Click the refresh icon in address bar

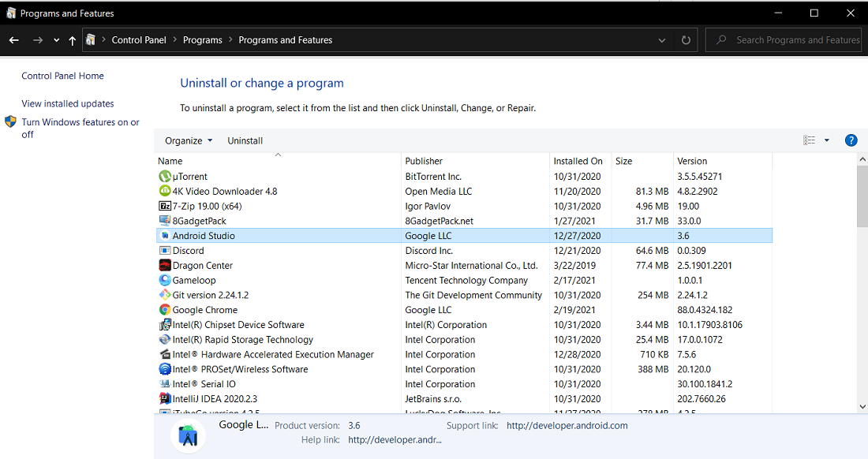[x=687, y=40]
